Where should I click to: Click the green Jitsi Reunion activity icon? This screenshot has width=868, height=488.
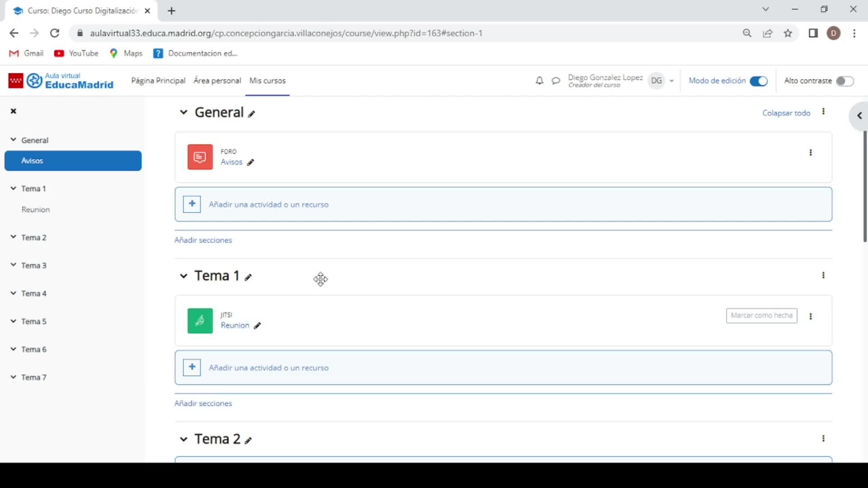pyautogui.click(x=200, y=321)
